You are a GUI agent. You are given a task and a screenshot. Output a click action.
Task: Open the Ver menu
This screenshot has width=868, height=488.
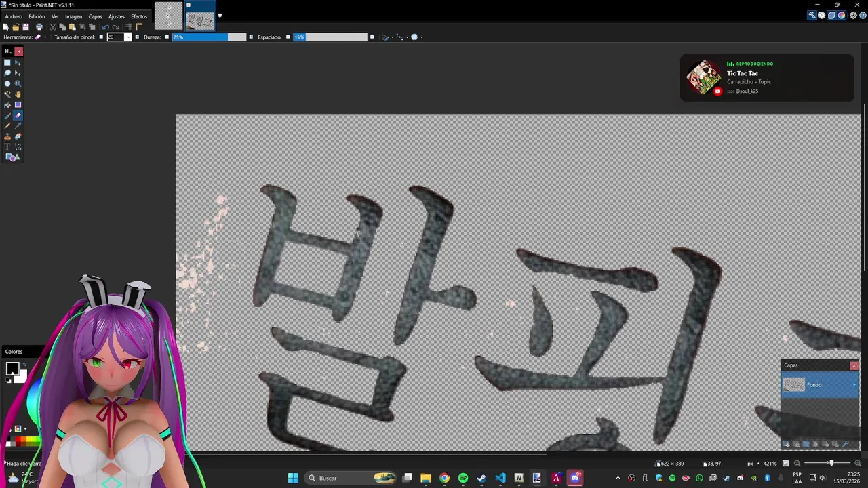point(55,16)
